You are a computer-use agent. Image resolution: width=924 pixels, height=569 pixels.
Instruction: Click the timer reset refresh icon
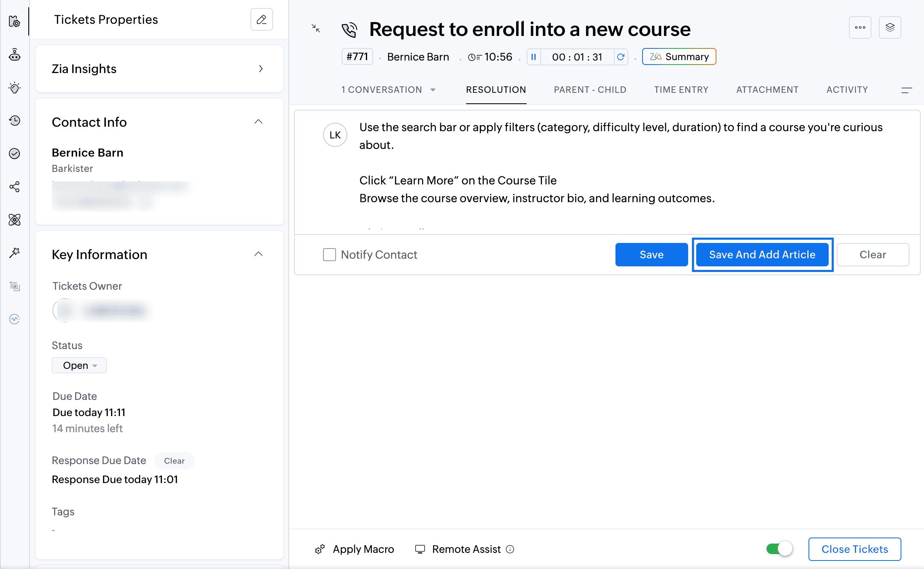621,57
